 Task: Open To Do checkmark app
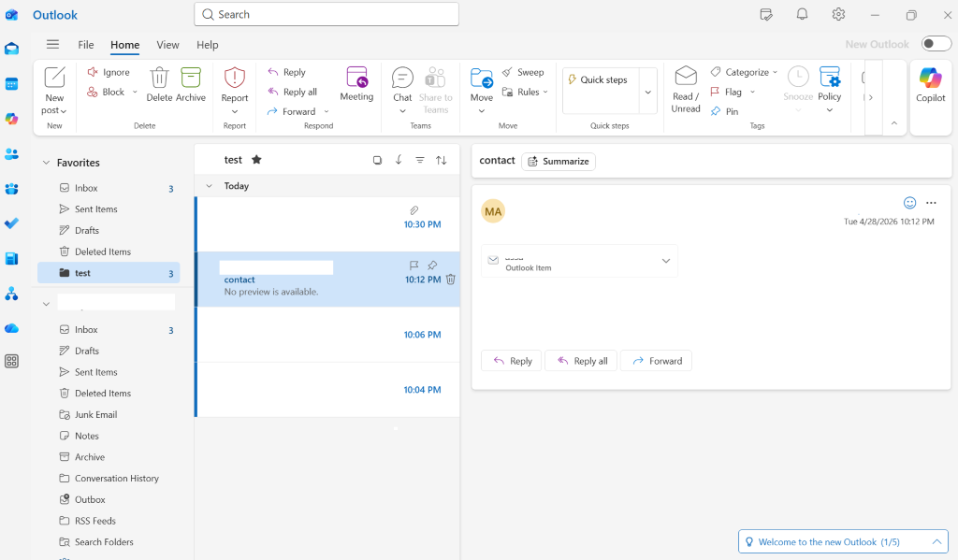coord(11,223)
